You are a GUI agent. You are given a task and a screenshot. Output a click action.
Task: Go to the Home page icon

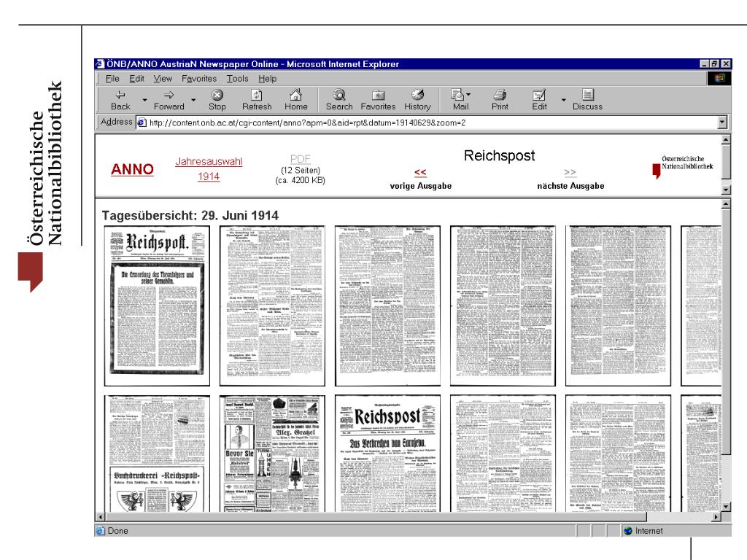pyautogui.click(x=296, y=100)
